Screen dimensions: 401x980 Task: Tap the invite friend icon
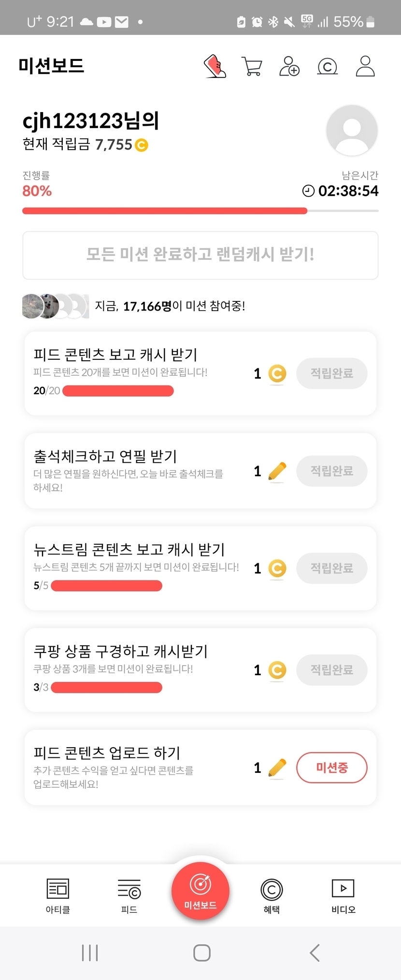pyautogui.click(x=289, y=66)
